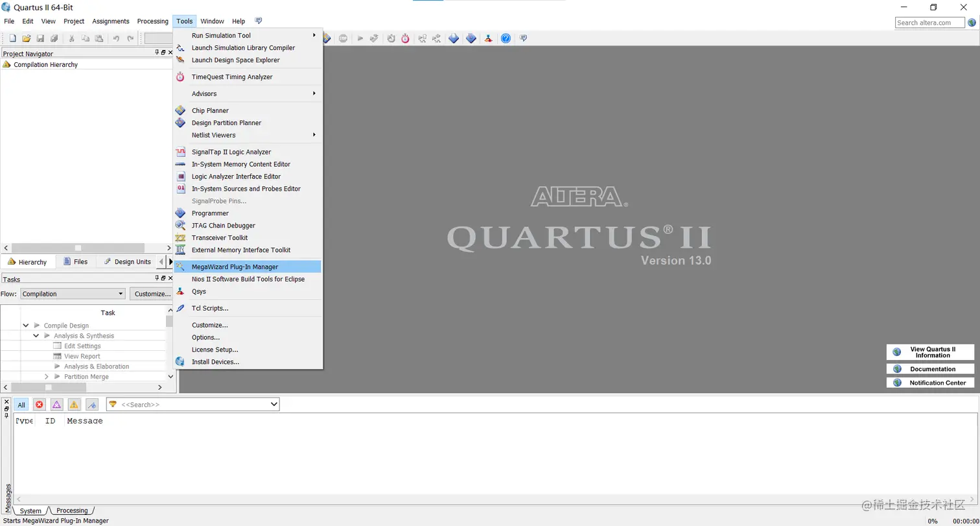This screenshot has width=980, height=526.
Task: Toggle the All messages filter
Action: coord(21,405)
